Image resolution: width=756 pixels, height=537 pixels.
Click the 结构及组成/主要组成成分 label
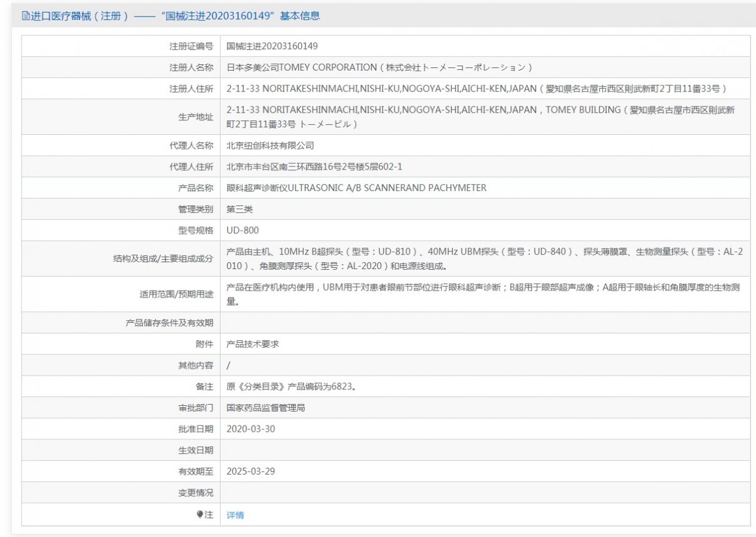point(164,258)
